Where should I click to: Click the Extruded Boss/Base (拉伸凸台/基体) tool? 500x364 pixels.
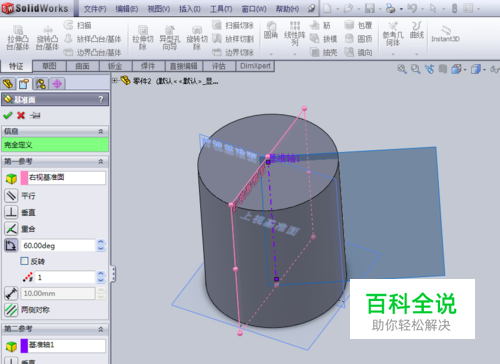pos(18,38)
